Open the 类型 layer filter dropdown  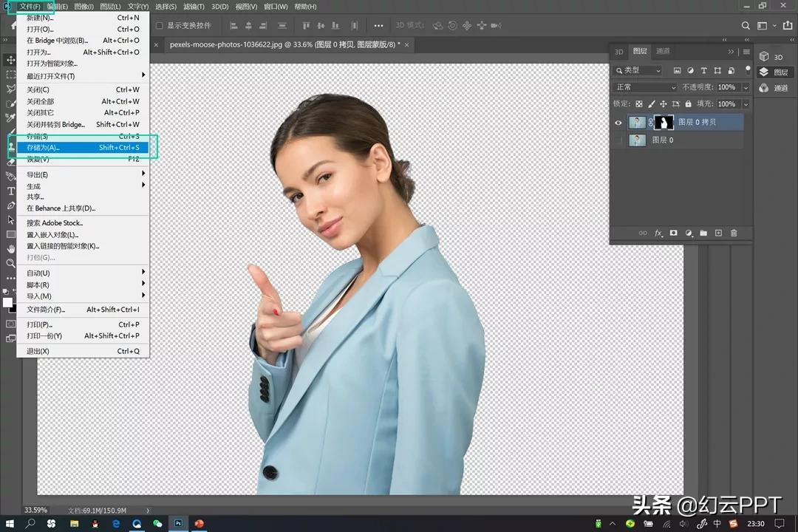tap(638, 70)
